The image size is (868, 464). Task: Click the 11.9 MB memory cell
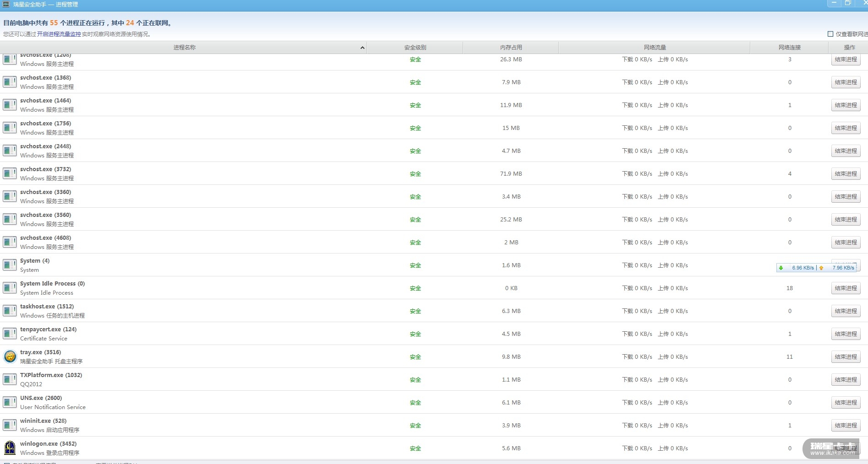(x=511, y=105)
